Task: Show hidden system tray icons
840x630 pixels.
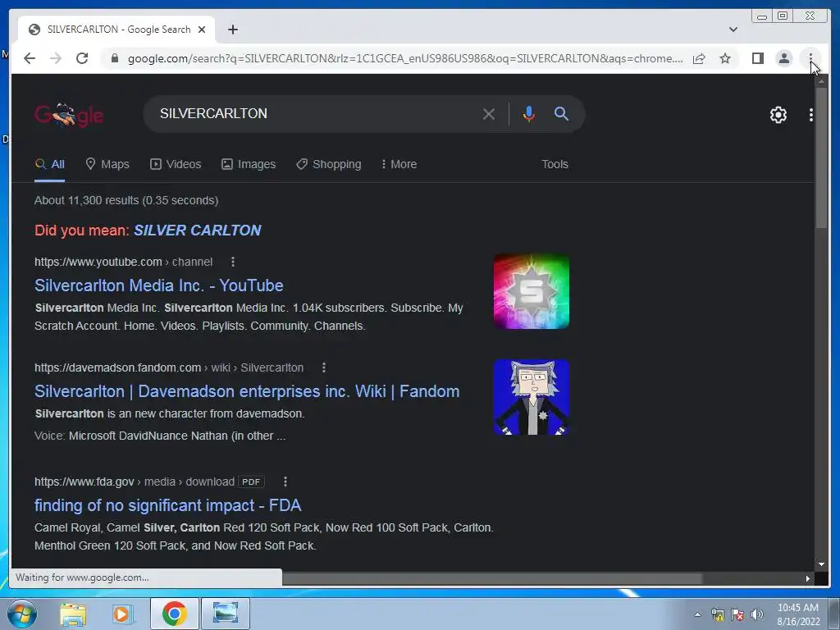Action: 697,614
